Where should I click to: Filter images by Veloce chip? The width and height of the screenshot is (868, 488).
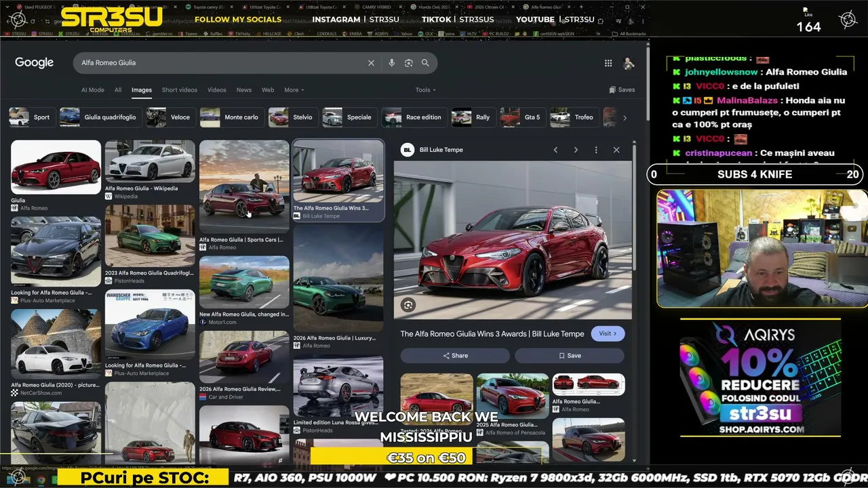(x=170, y=117)
